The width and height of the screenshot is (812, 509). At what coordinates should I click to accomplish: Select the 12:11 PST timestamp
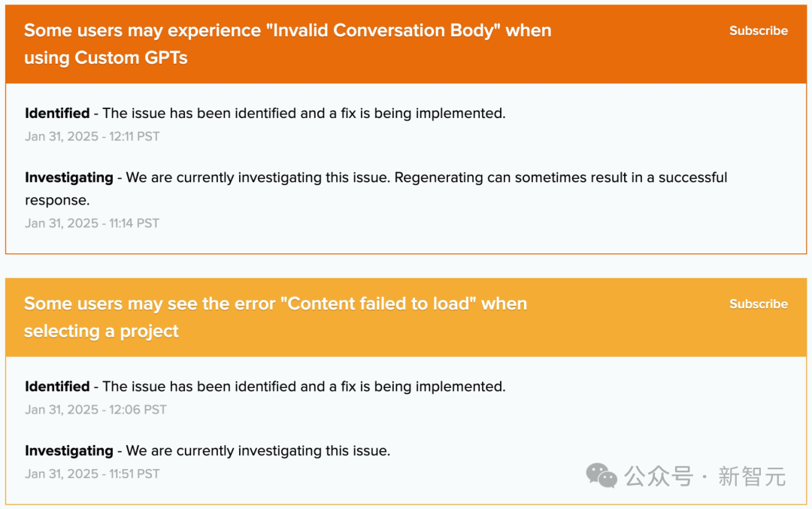[x=92, y=137]
